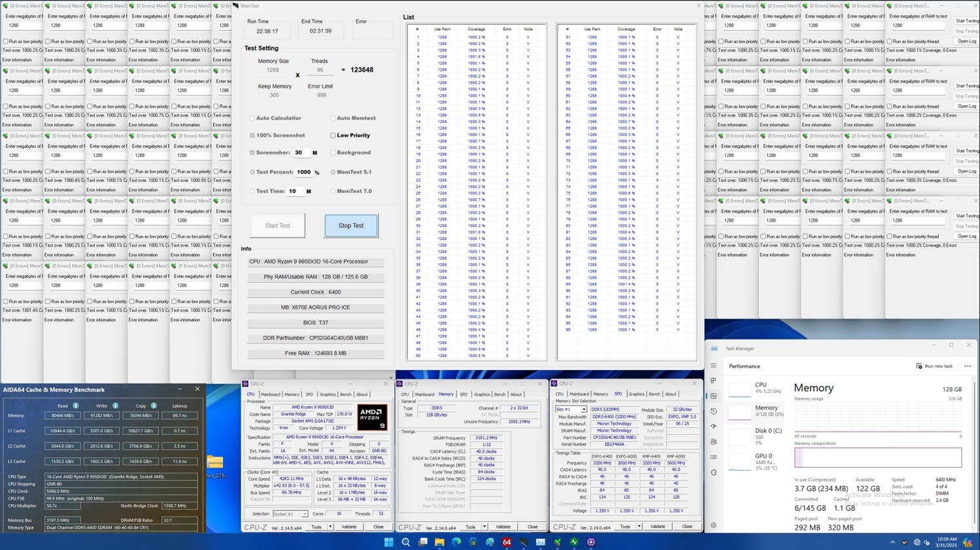Click the network globe tray icon
This screenshot has height=550, width=980.
pyautogui.click(x=917, y=542)
